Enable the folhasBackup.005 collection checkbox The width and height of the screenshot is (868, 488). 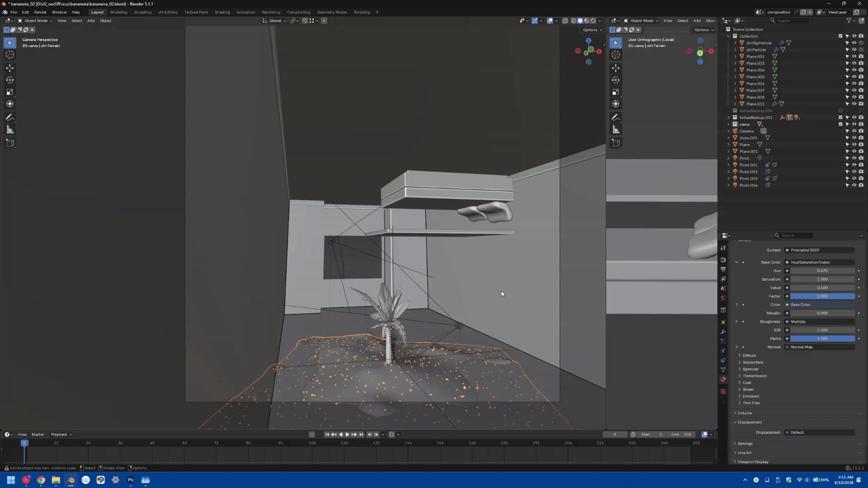pos(840,111)
